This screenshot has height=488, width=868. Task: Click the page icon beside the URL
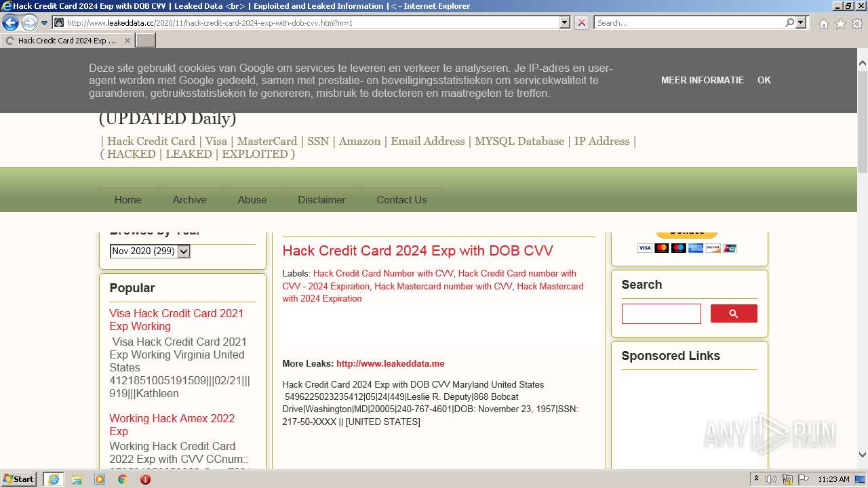click(x=59, y=22)
